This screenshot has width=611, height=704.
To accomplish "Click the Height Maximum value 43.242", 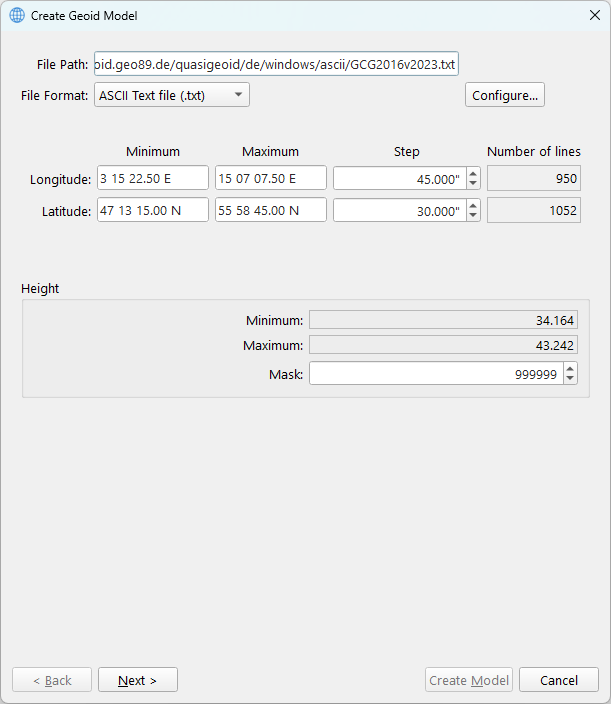I will click(443, 345).
